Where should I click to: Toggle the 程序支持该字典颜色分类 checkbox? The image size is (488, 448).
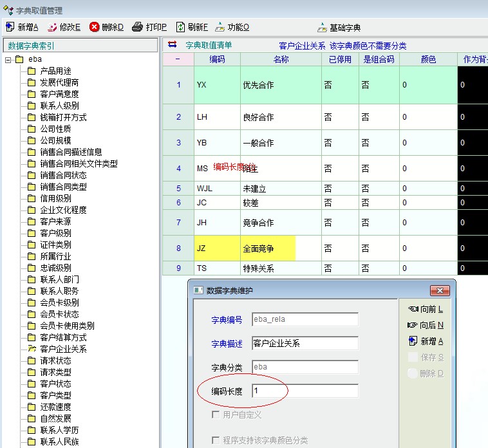point(216,441)
